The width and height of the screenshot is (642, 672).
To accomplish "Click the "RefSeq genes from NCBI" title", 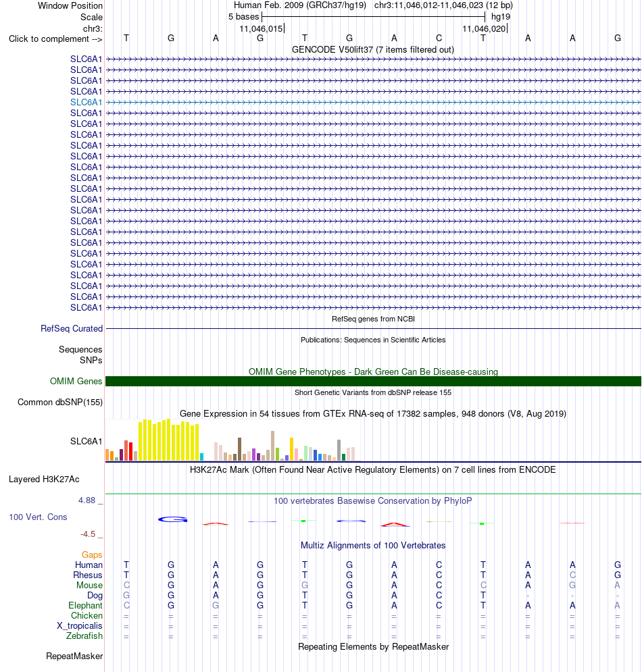I will 373,319.
